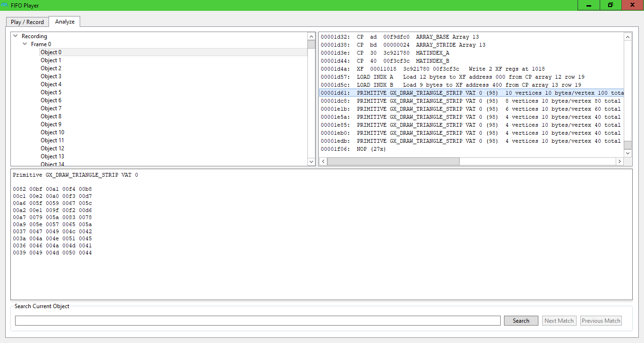The image size is (644, 343).
Task: Click the object tree vertical scrollbar thumb
Action: (311, 45)
